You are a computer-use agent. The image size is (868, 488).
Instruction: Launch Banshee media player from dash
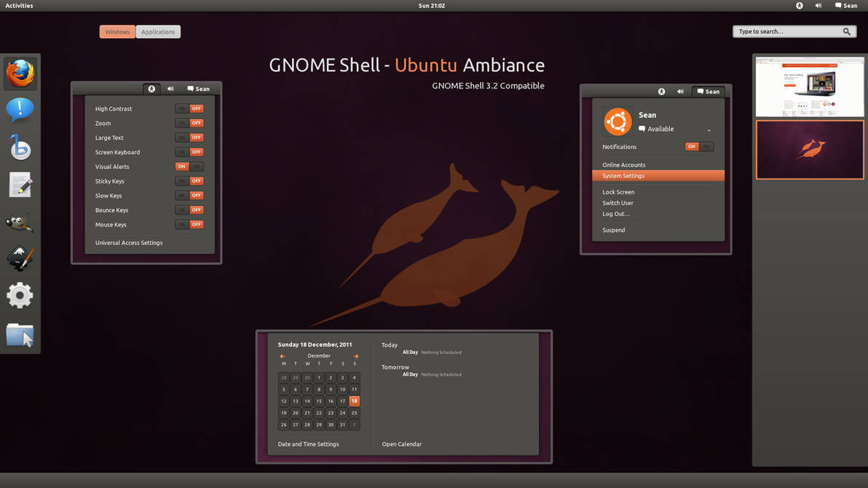(20, 147)
